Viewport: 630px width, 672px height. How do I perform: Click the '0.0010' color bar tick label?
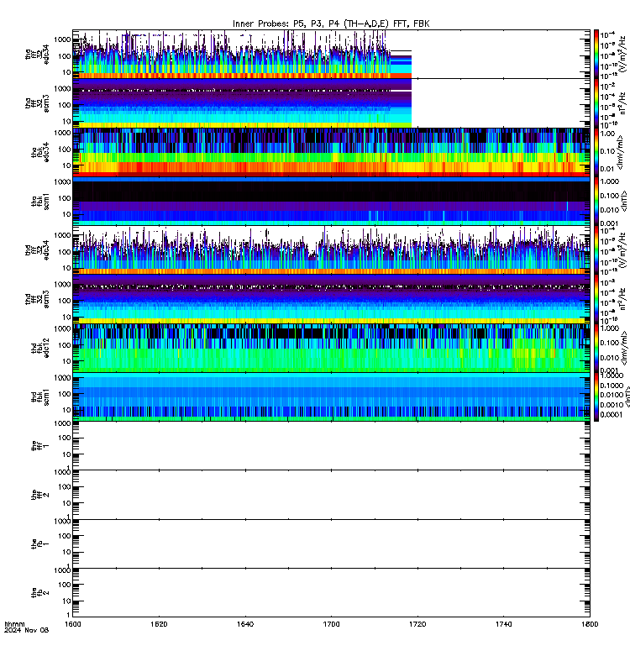pyautogui.click(x=612, y=405)
